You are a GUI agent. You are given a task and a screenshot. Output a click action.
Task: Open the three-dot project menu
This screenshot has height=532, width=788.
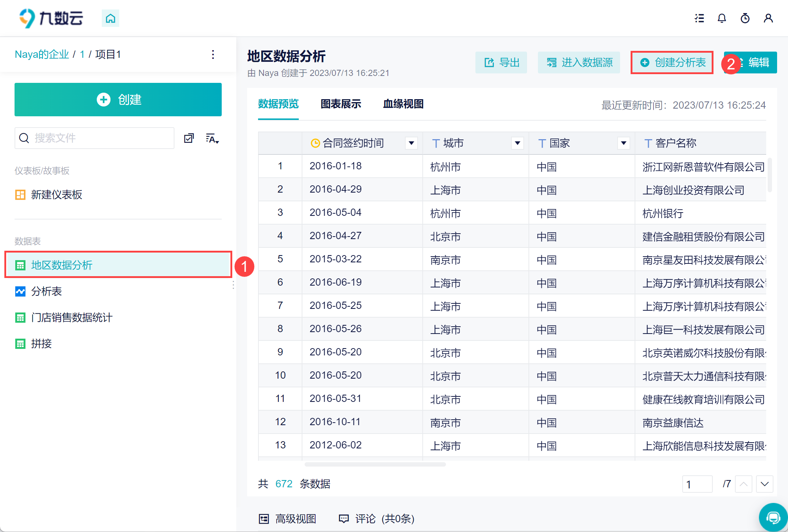point(213,55)
